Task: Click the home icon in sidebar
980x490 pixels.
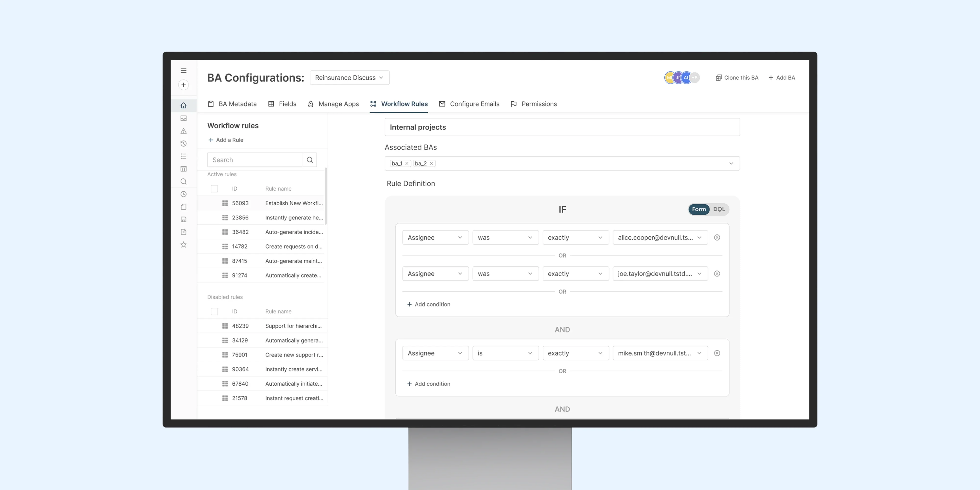Action: [183, 105]
